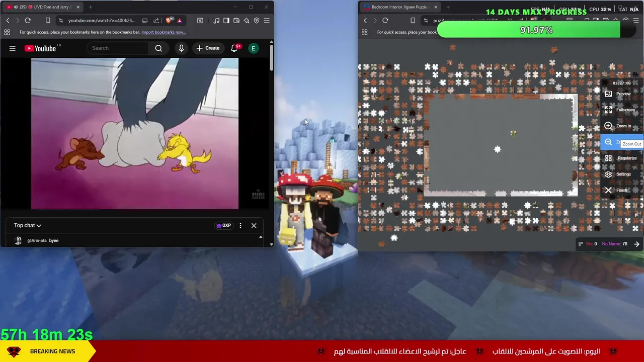Open the Brave VPN shield icon
Viewport: 644px width, 362px height.
[x=257, y=21]
